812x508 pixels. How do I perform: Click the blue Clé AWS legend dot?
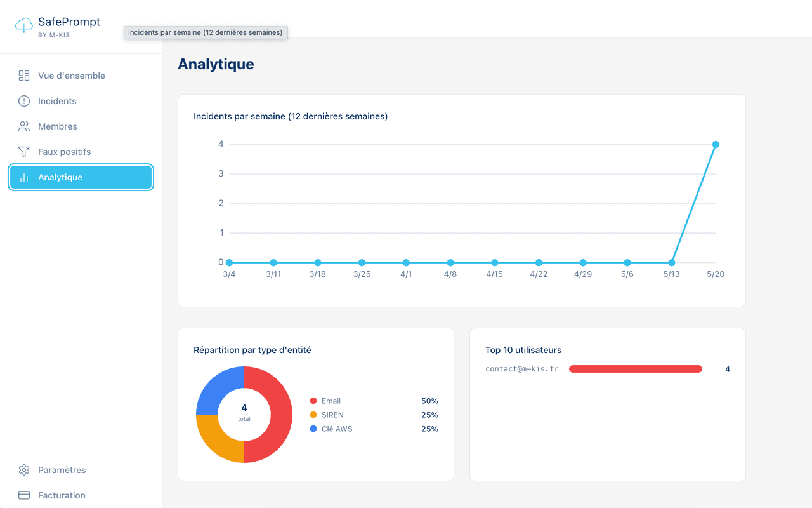tap(313, 429)
